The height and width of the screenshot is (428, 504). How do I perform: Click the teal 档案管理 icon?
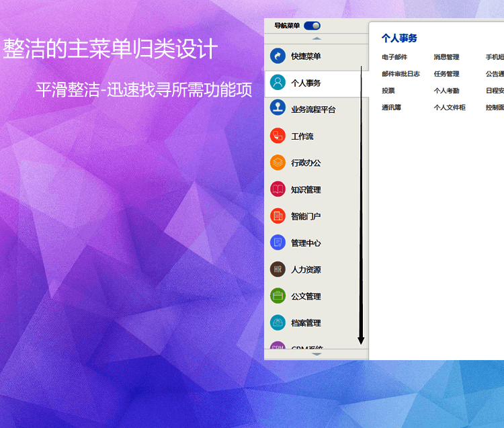[x=278, y=323]
